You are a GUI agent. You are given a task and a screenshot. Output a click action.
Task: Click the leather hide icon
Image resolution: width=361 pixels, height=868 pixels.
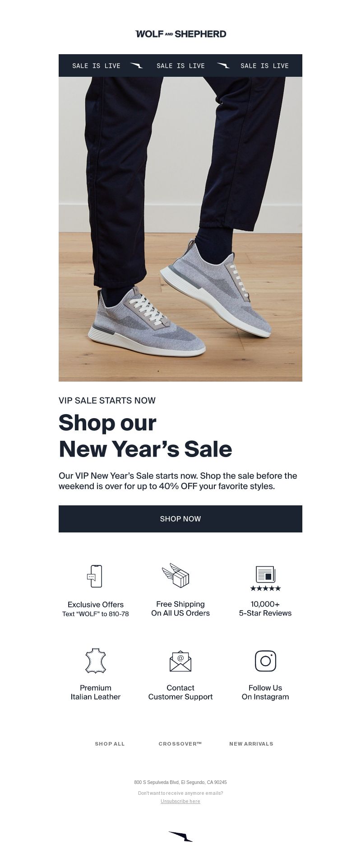tap(96, 661)
